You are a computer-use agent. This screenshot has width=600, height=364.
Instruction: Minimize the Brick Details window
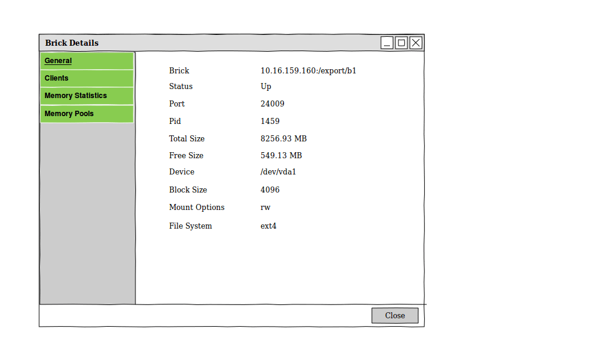click(387, 43)
